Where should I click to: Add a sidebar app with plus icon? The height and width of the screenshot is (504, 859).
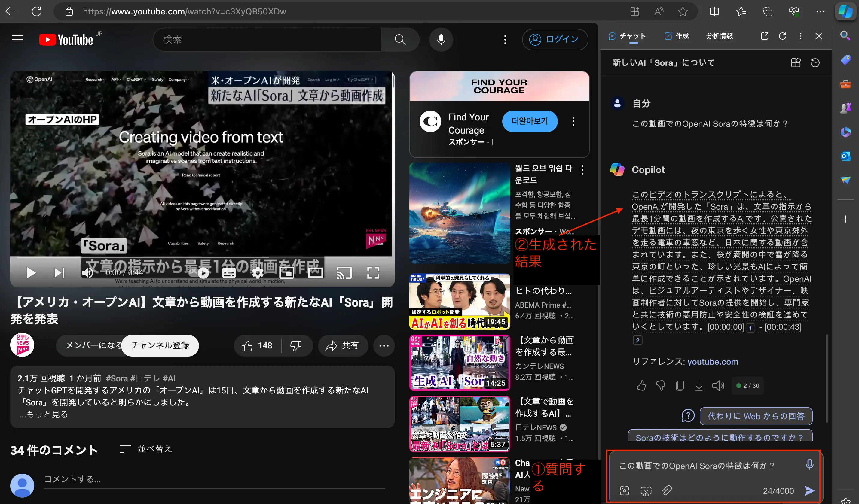[x=846, y=219]
